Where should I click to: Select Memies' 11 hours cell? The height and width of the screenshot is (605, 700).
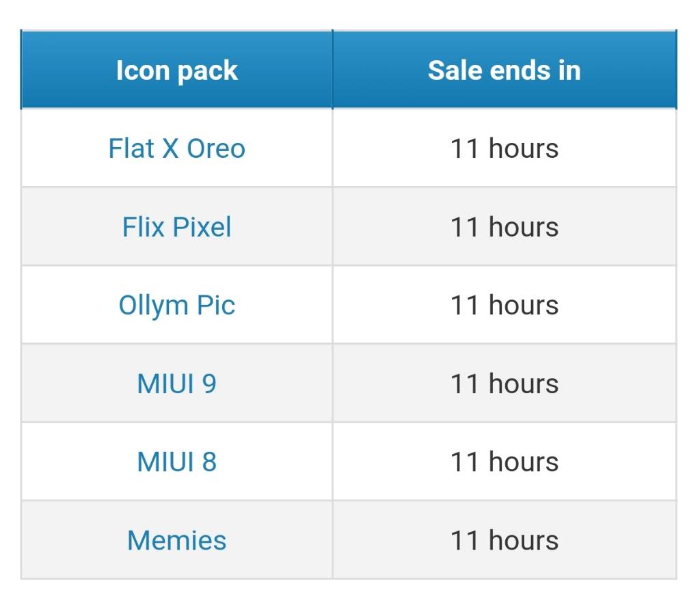[x=505, y=540]
